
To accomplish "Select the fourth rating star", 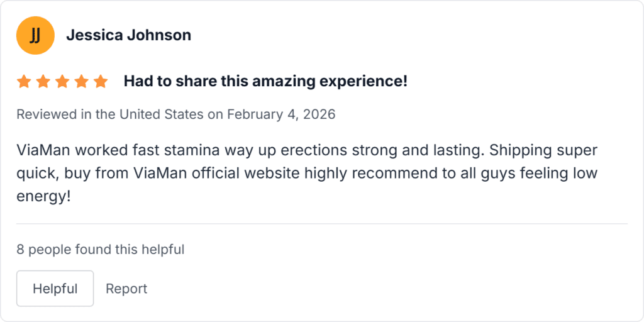I will [x=81, y=81].
